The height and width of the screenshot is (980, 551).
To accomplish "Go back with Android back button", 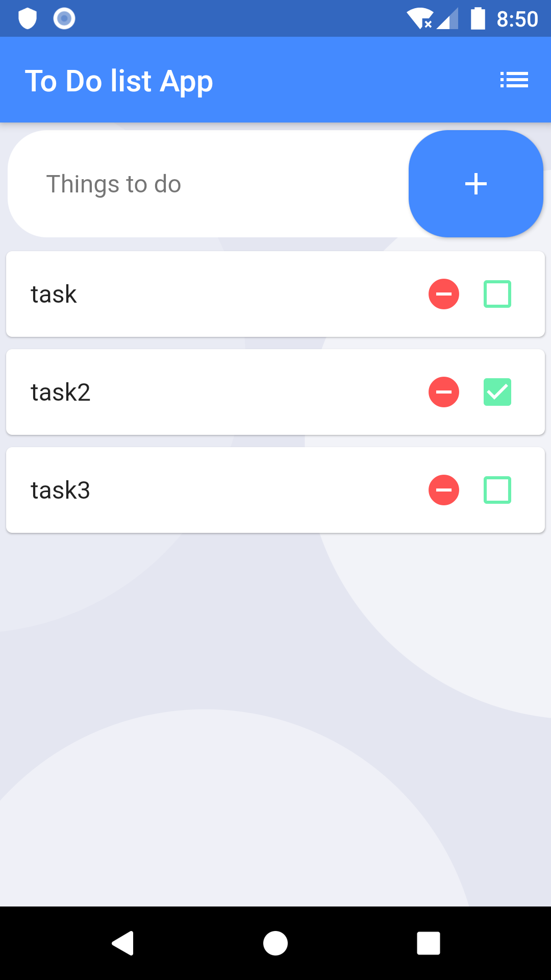I will [x=122, y=943].
